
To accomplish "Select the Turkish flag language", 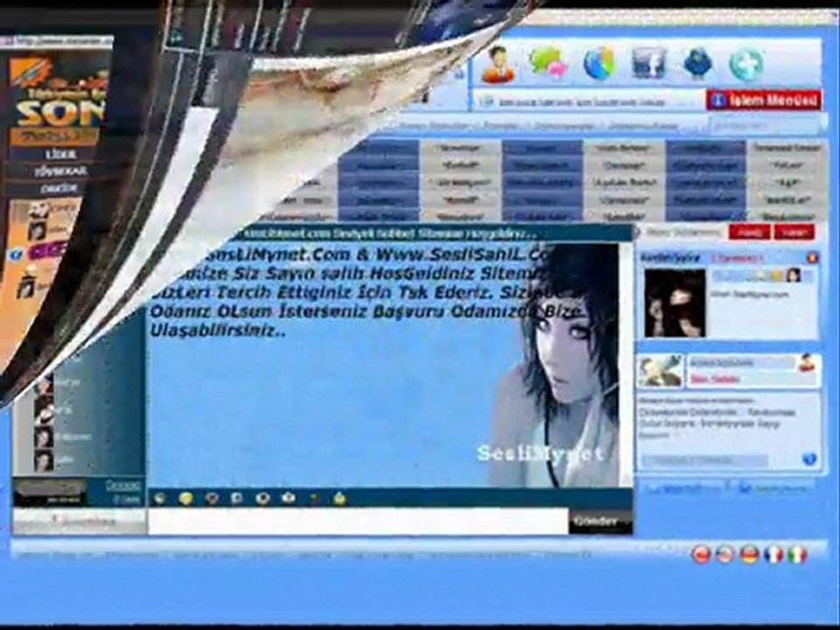I will click(x=701, y=554).
